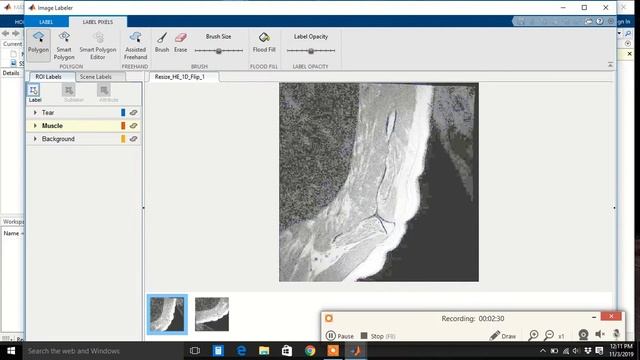
Task: Click the Brush Size slider handle
Action: (219, 51)
